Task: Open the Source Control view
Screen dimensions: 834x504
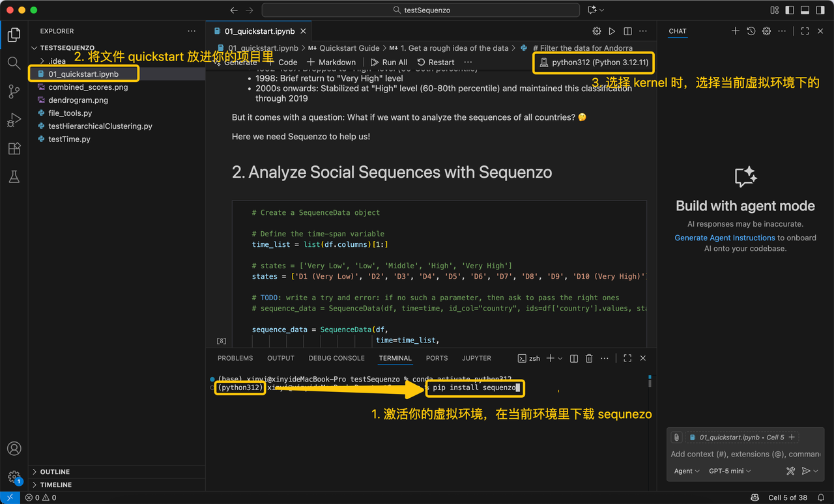Action: [14, 92]
